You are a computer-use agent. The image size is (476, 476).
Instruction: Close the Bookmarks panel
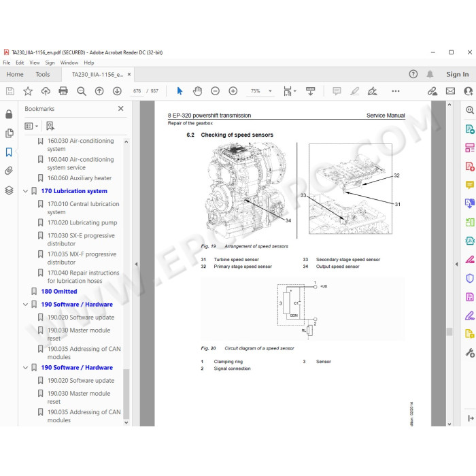[121, 108]
